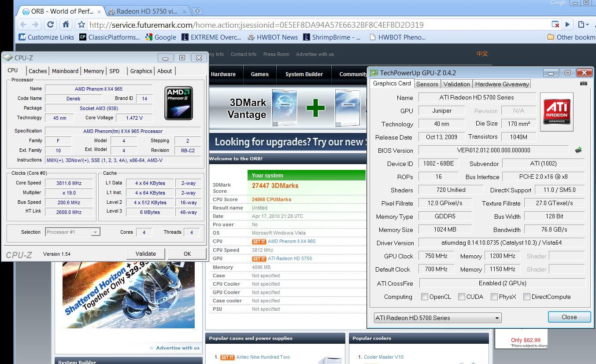
Task: Take GPU-Z screenshot with camera icon
Action: click(583, 83)
